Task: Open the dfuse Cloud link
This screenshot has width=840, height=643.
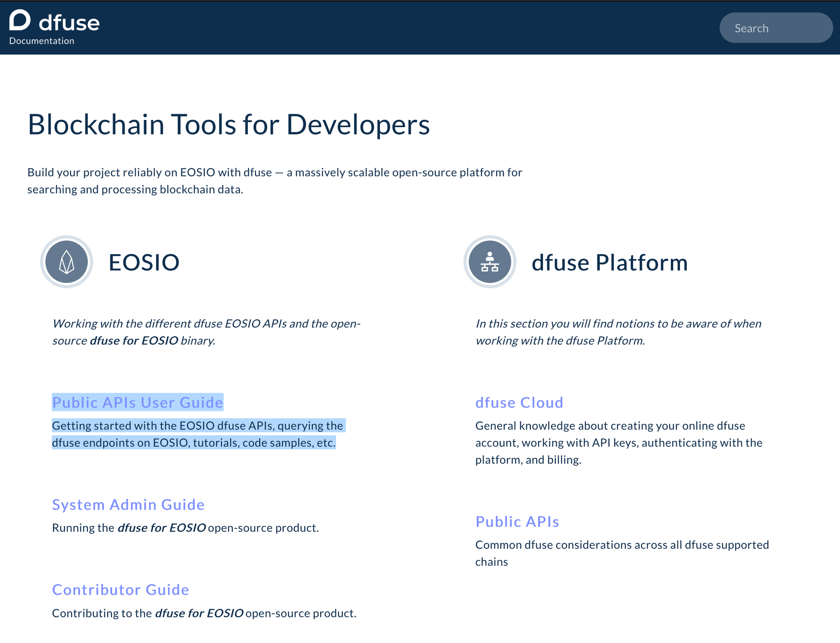Action: tap(519, 403)
